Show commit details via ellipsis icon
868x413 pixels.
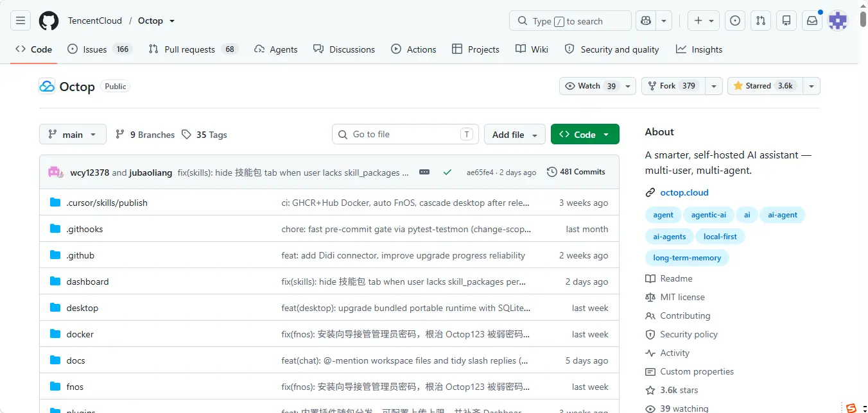[x=424, y=172]
